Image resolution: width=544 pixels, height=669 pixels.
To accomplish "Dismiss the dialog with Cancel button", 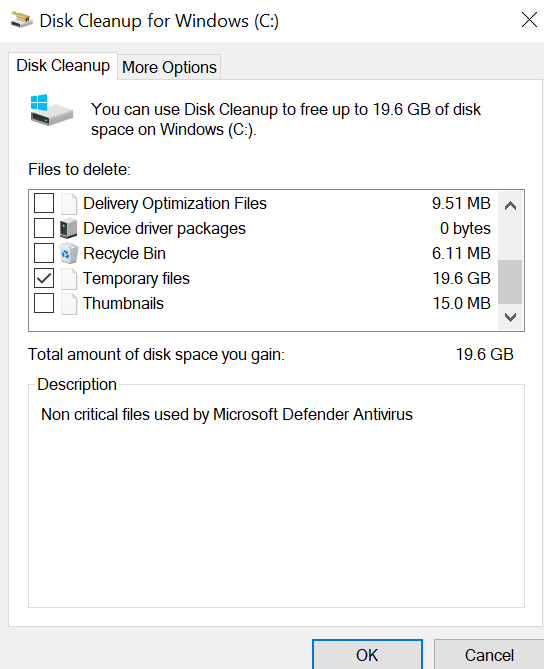I will pyautogui.click(x=489, y=655).
